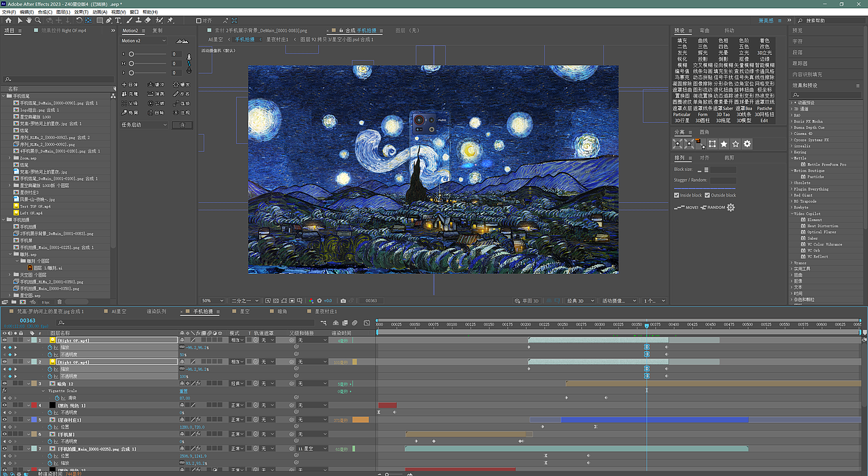This screenshot has height=476, width=868.
Task: Click the 搜索帮助 search field
Action: tap(829, 20)
